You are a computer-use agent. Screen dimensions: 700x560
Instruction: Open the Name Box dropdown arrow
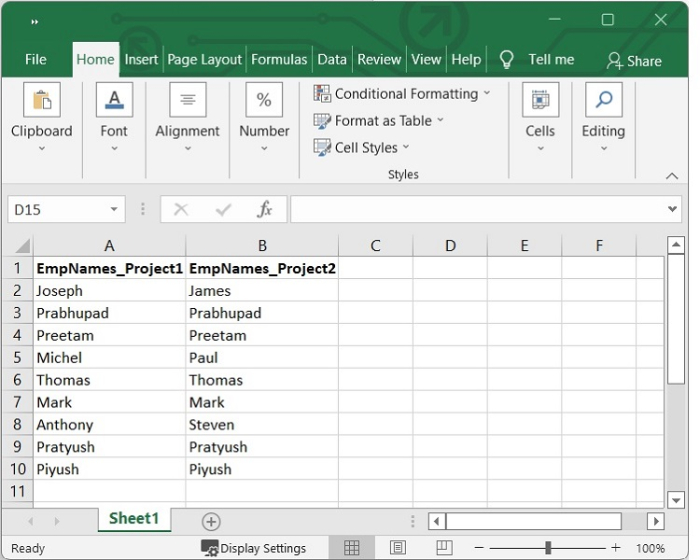(x=115, y=210)
